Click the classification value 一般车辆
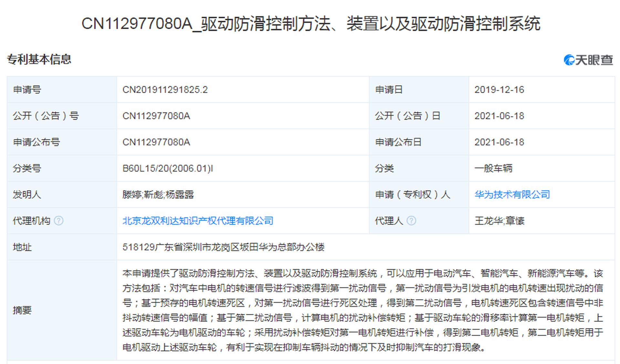The height and width of the screenshot is (364, 620). pyautogui.click(x=493, y=168)
